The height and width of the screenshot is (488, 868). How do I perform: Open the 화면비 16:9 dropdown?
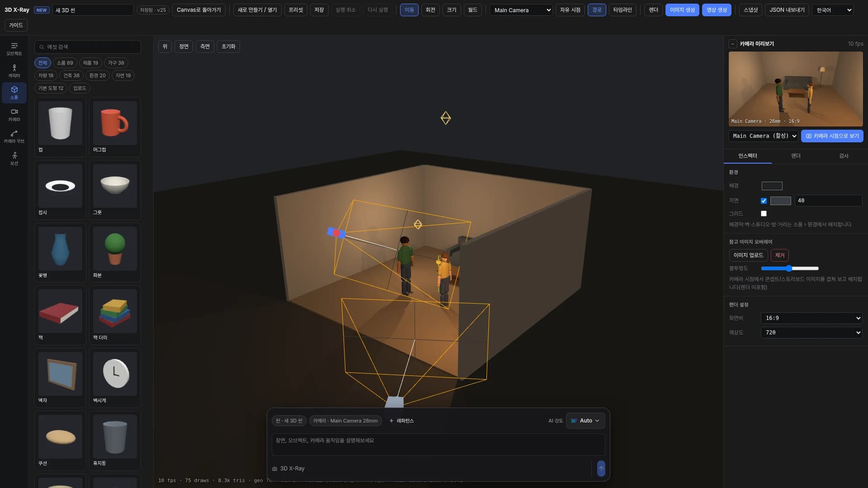tap(811, 318)
